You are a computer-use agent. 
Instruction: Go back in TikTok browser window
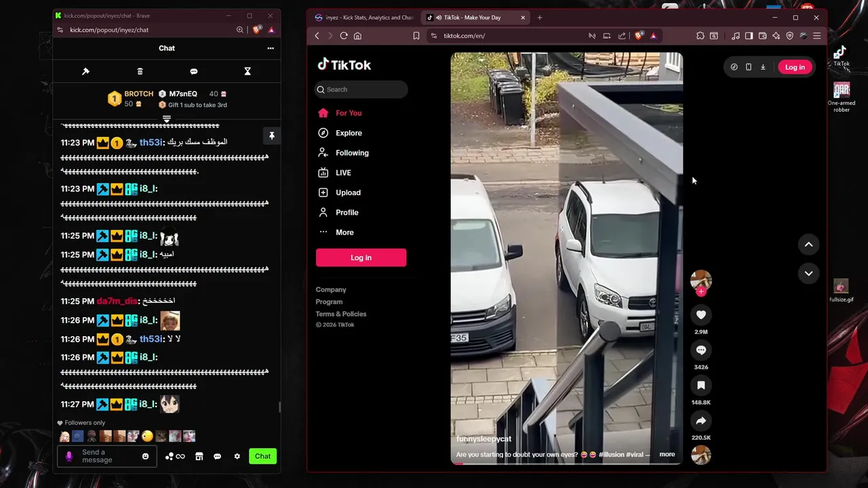pyautogui.click(x=317, y=36)
